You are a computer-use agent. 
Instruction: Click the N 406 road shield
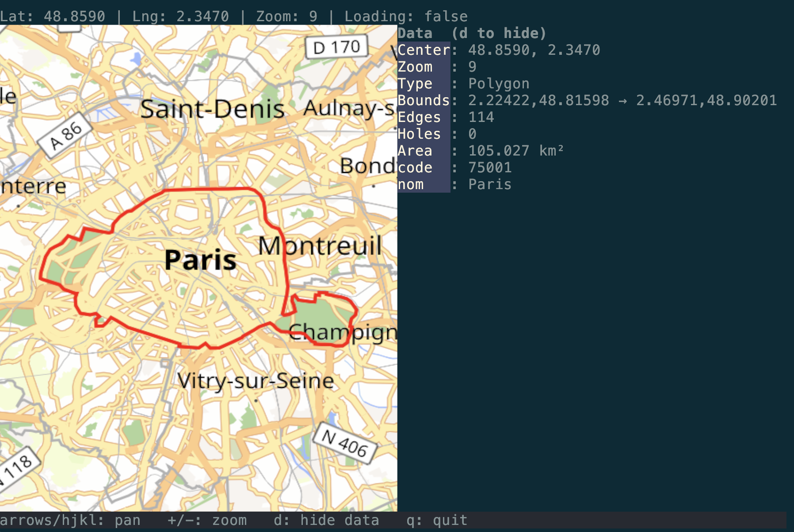tap(345, 443)
